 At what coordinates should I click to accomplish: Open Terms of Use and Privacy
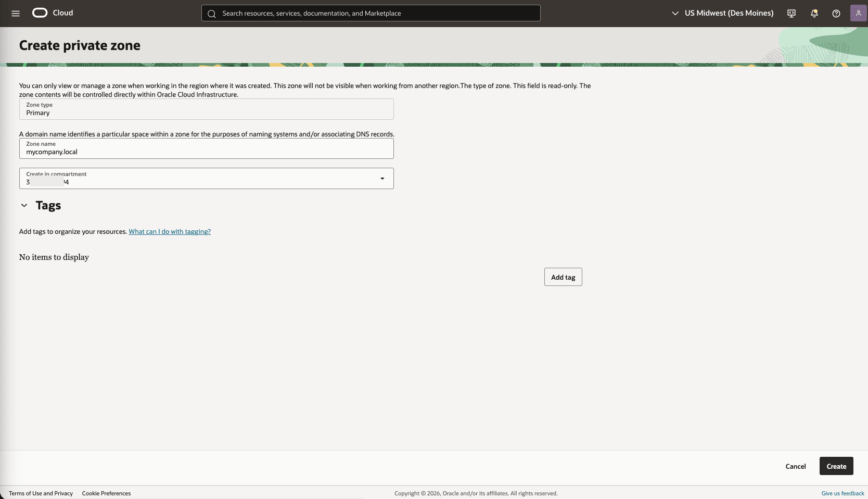pyautogui.click(x=41, y=493)
